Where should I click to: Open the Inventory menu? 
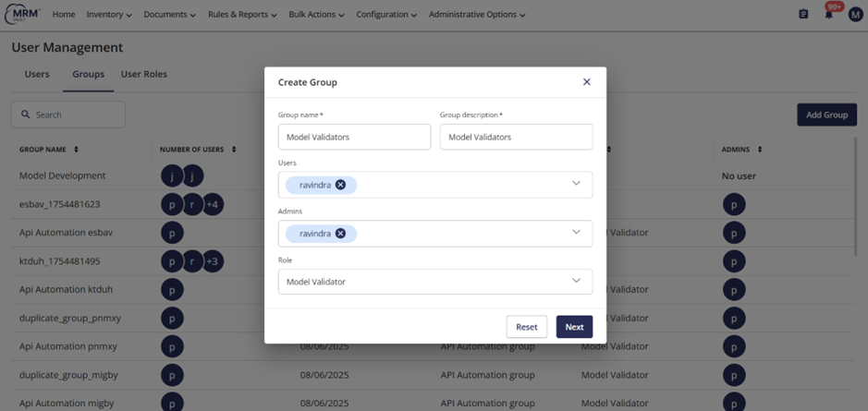[109, 15]
